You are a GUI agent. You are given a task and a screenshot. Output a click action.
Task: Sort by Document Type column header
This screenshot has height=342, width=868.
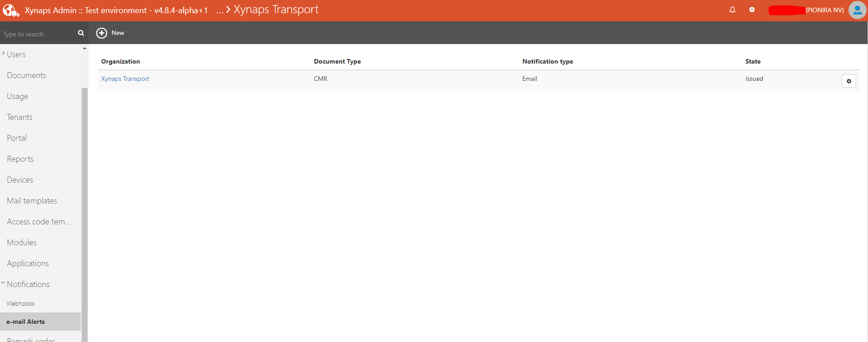click(x=337, y=61)
